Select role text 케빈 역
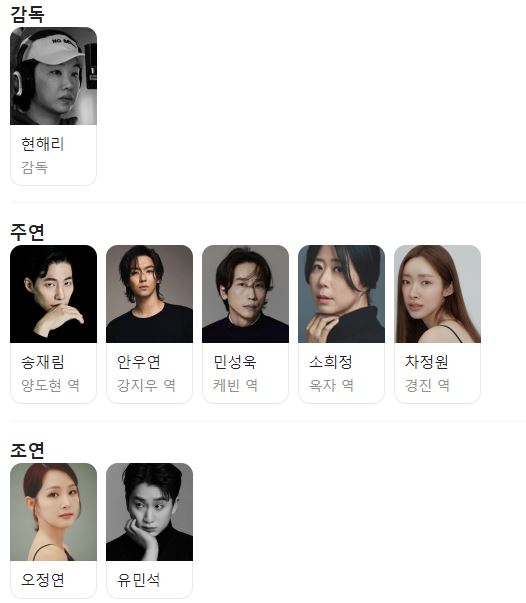This screenshot has width=526, height=603. pos(235,385)
